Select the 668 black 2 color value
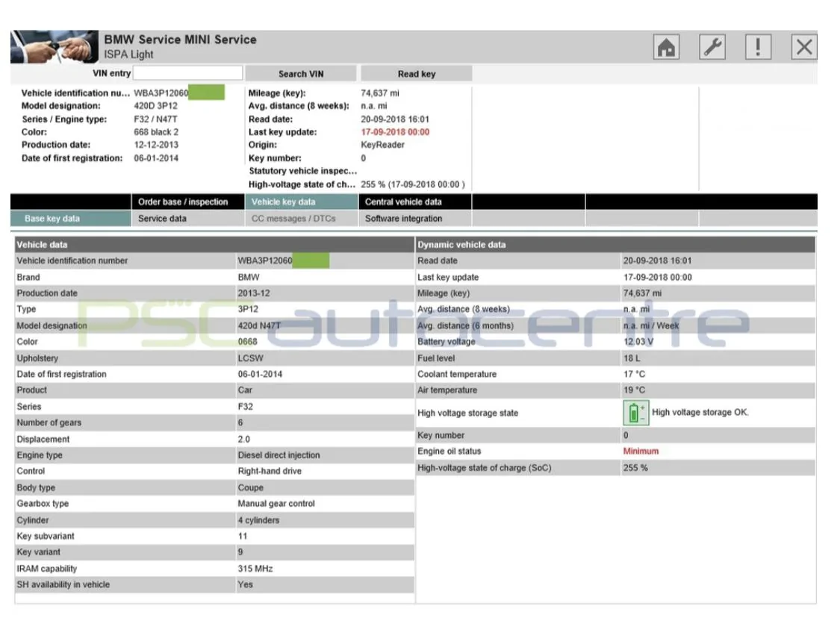This screenshot has width=840, height=618. pyautogui.click(x=156, y=132)
